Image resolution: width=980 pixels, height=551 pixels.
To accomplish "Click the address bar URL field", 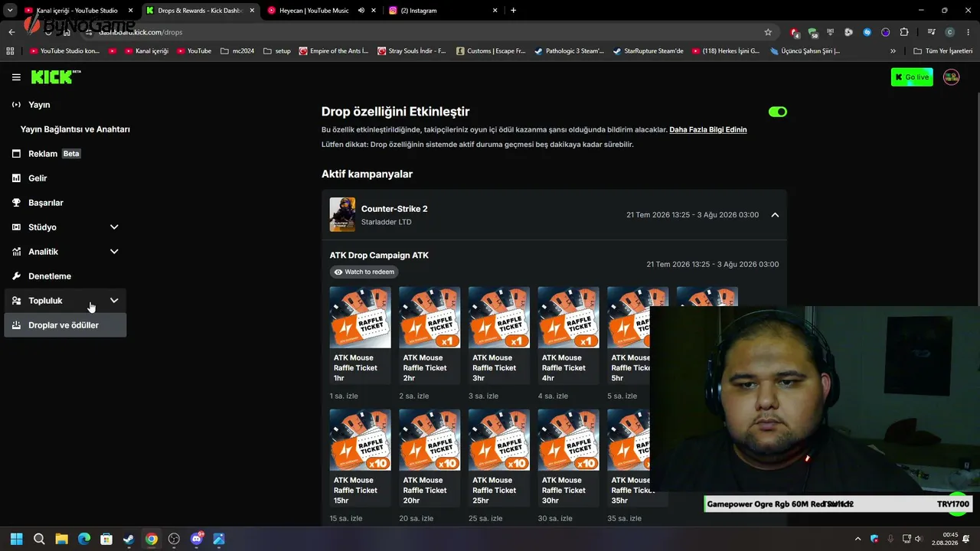I will pyautogui.click(x=429, y=32).
